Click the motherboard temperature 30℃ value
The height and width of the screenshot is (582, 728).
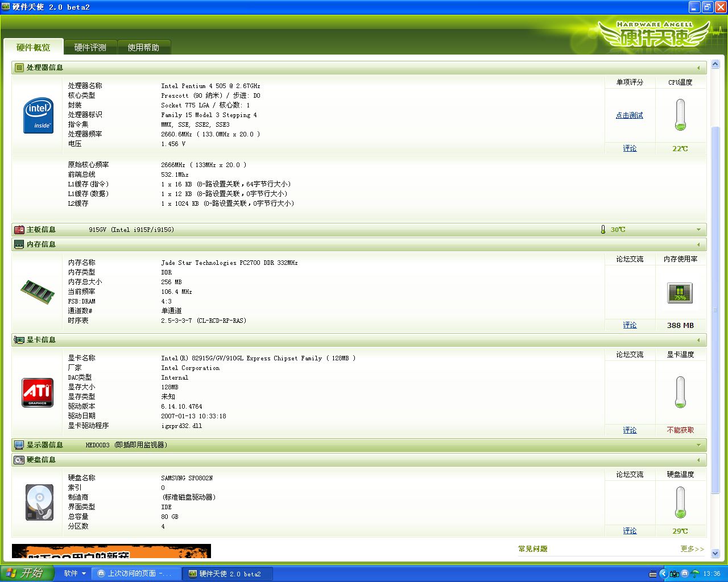[x=618, y=230]
